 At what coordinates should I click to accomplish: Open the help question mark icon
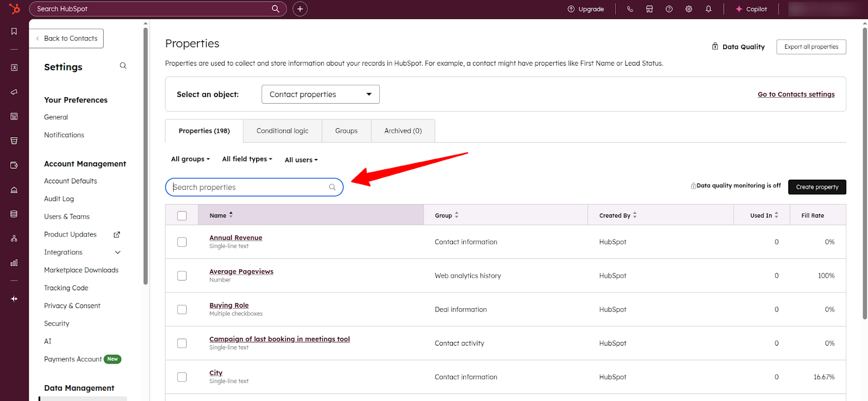[x=669, y=9]
